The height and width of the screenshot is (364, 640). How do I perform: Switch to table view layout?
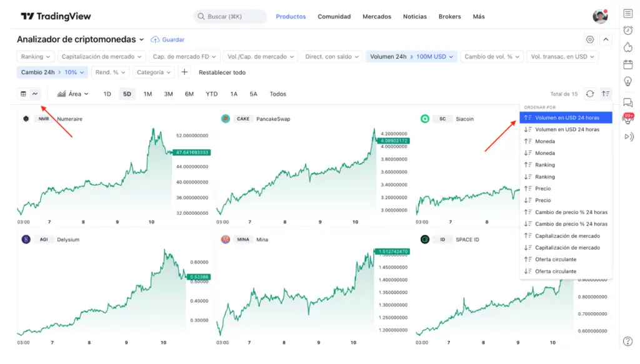click(x=23, y=94)
